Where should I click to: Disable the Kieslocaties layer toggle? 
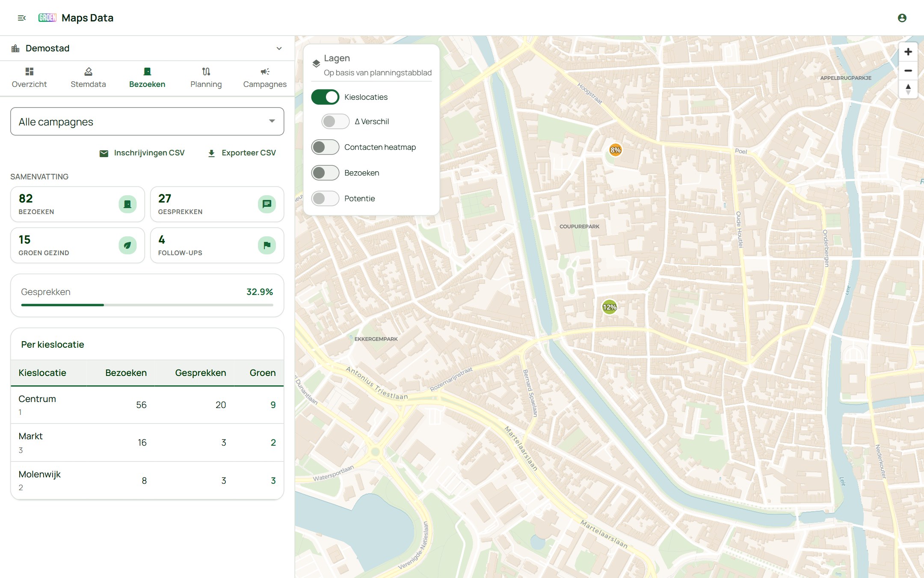(x=325, y=97)
